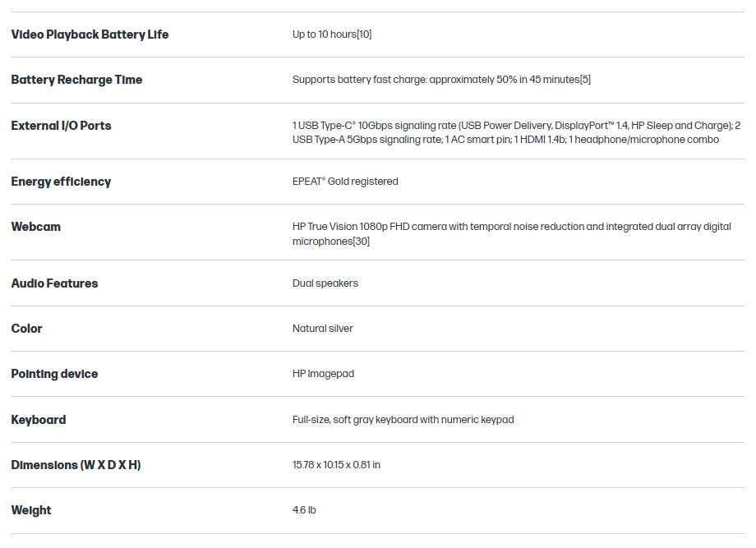
Task: Click the Audio Features label
Action: (x=54, y=283)
